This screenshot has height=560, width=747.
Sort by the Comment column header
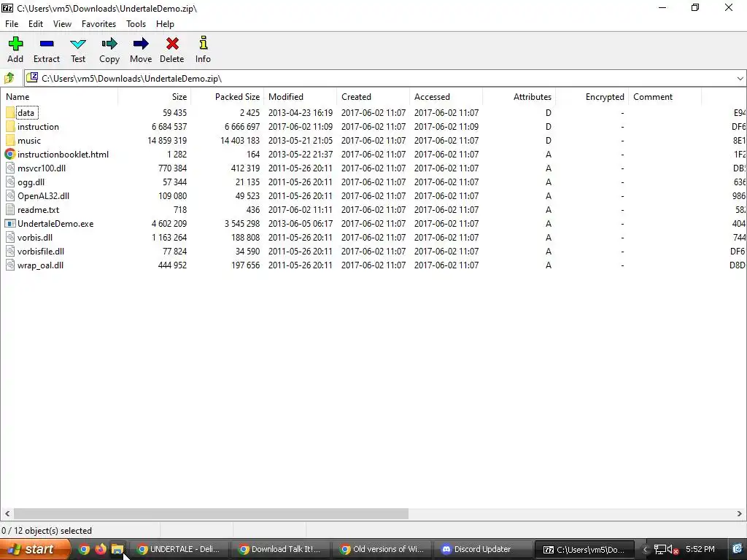point(665,97)
